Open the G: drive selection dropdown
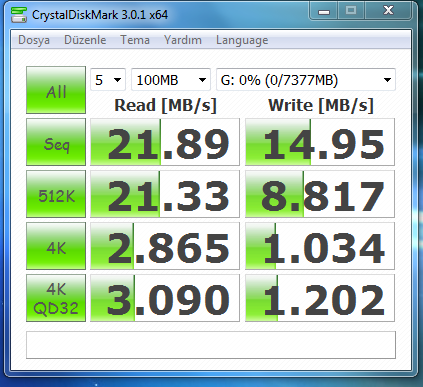This screenshot has width=423, height=387. (x=306, y=80)
